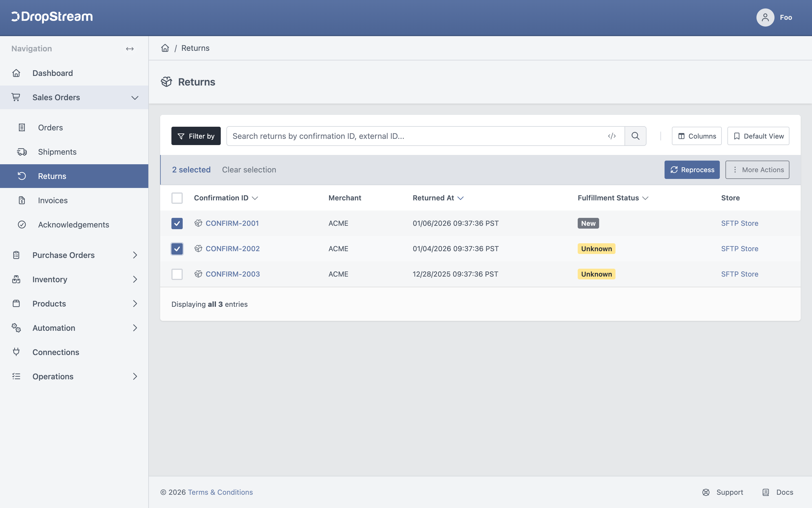Check the CONFIRM-2003 row checkbox
This screenshot has width=812, height=508.
(177, 274)
